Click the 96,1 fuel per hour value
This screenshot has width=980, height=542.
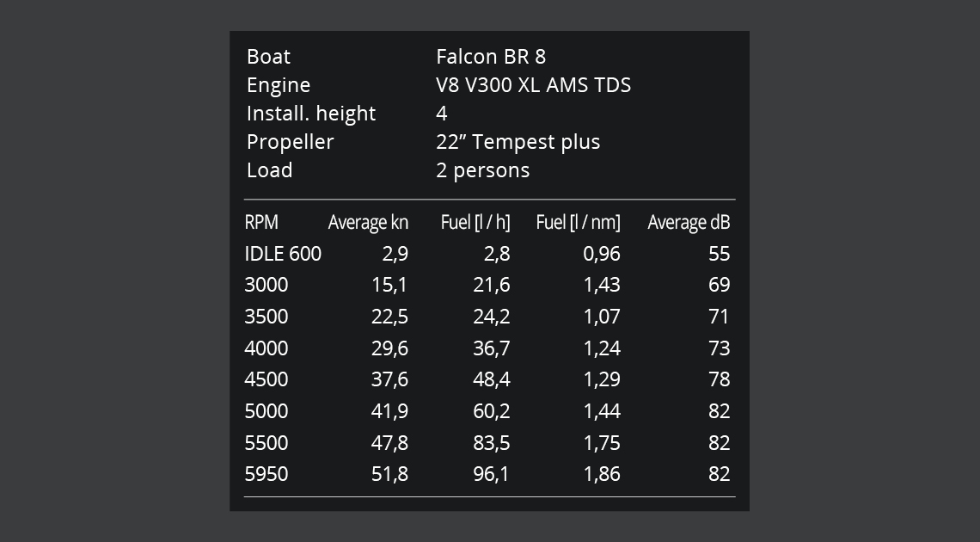(x=491, y=474)
